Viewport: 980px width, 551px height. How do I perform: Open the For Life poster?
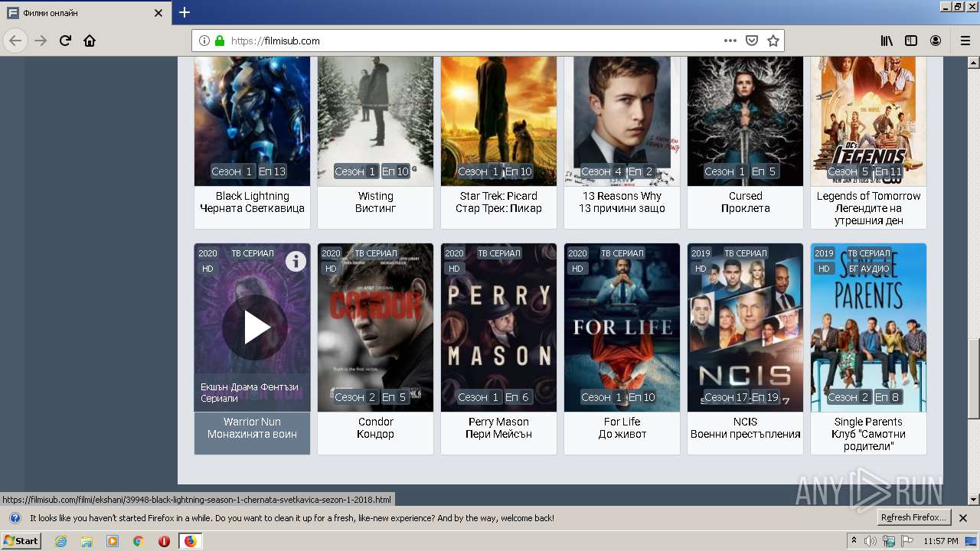pos(622,328)
